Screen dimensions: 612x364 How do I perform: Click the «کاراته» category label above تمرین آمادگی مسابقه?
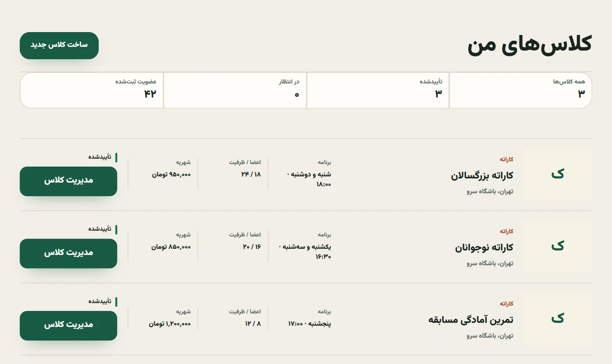507,304
